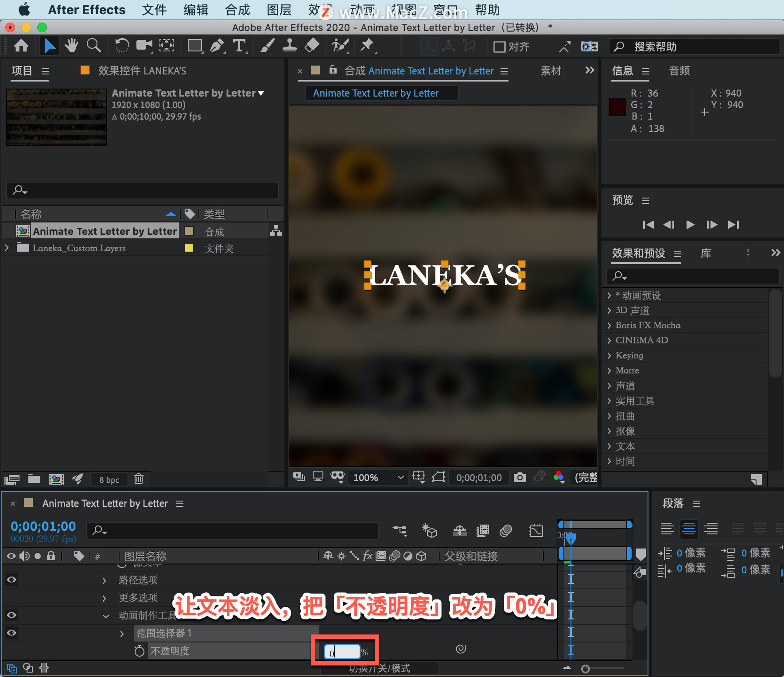Hide the 路径选项 row eye icon
This screenshot has width=784, height=677.
[x=12, y=580]
